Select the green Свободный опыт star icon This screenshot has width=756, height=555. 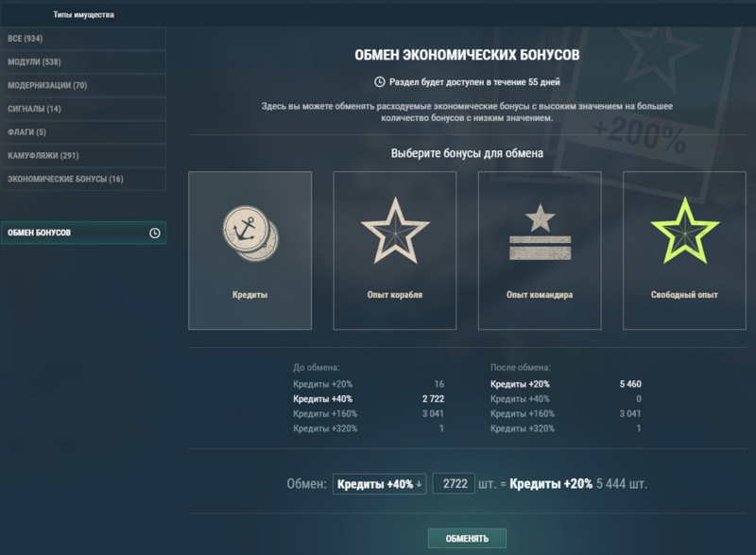pos(684,231)
